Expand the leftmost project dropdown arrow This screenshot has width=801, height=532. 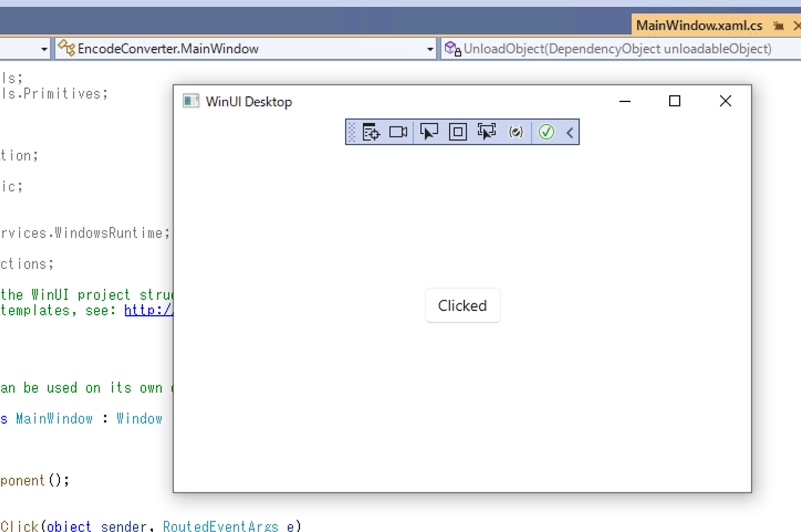[44, 49]
